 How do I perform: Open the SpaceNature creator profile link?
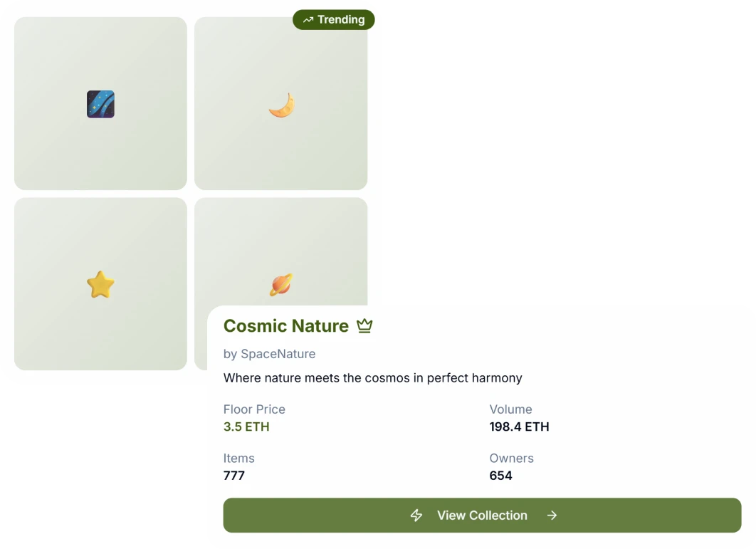click(x=270, y=354)
